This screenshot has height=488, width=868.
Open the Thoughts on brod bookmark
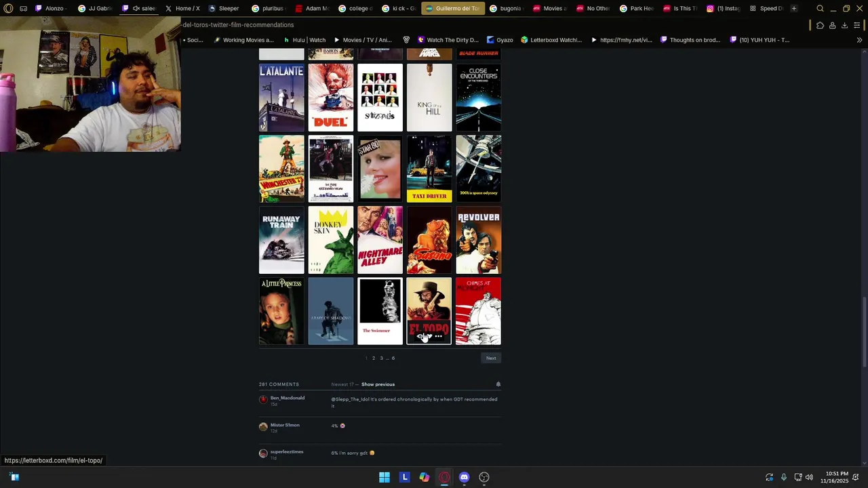[690, 40]
